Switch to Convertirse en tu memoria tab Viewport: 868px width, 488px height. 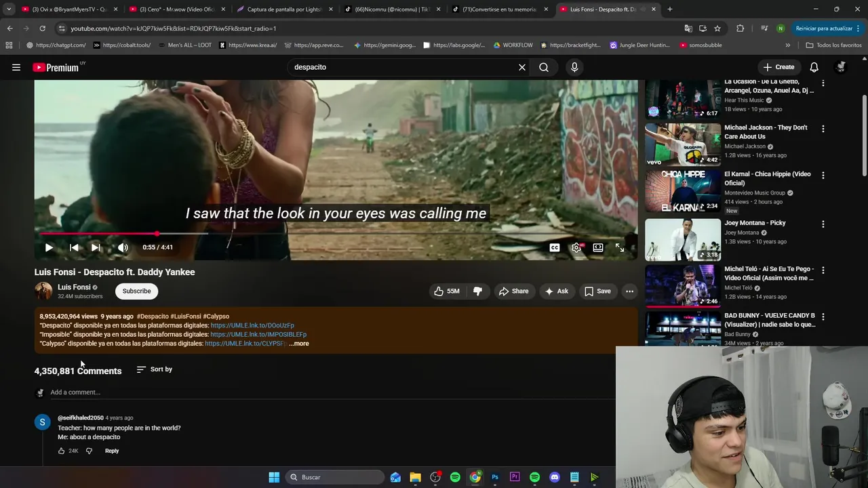[500, 9]
